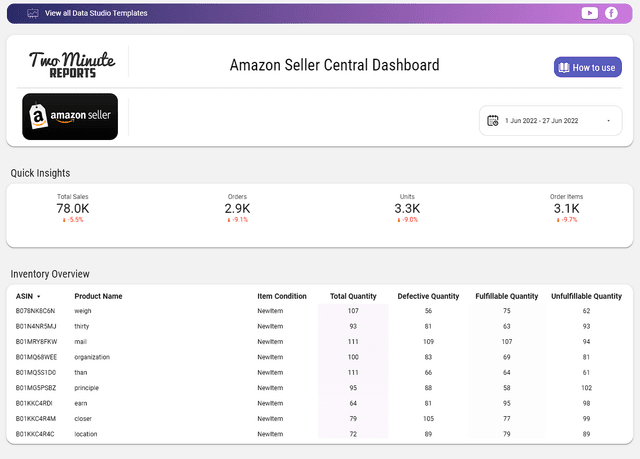Click ASIN B01MRY8FKW cell
Screen dimensions: 640x459
[36, 342]
